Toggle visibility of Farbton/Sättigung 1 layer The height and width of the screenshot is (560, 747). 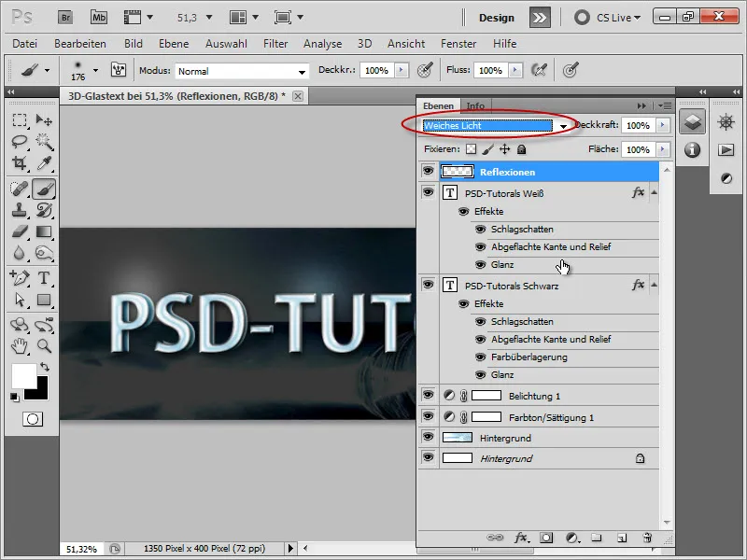[429, 416]
